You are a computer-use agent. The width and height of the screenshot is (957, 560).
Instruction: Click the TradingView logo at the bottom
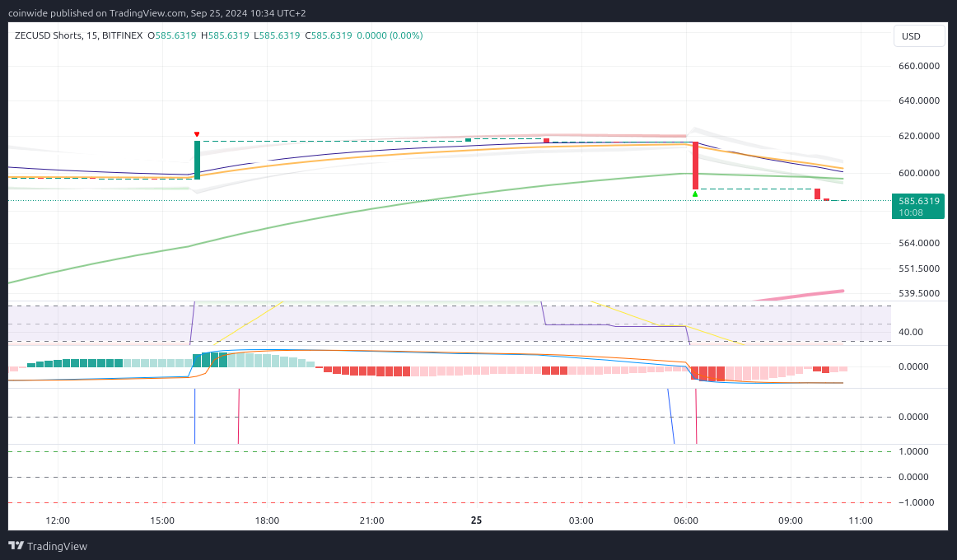pos(48,546)
